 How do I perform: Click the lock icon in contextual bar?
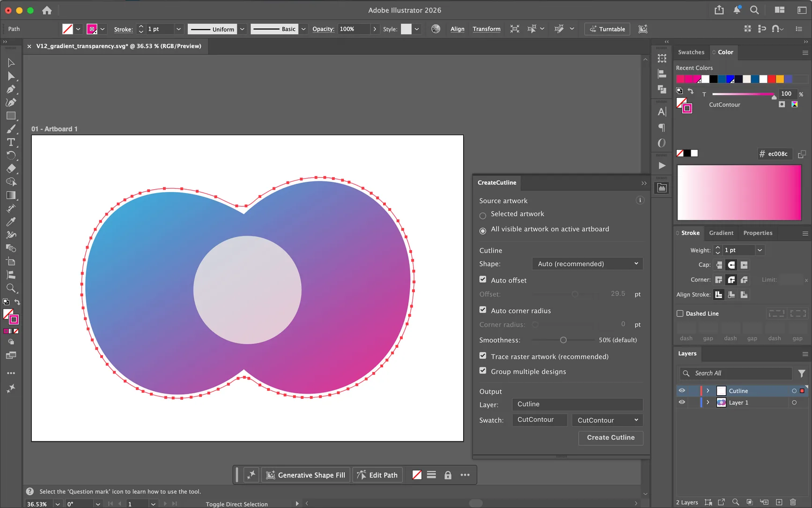(448, 475)
